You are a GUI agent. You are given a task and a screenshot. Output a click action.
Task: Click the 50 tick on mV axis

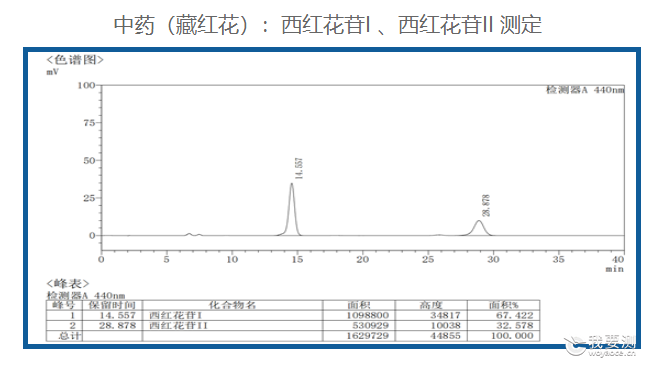[x=89, y=160]
